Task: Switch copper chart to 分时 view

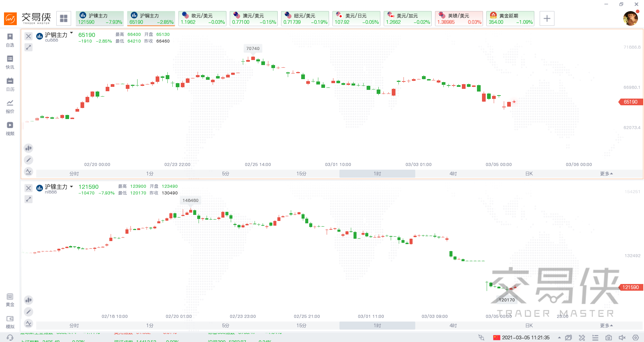Action: point(74,174)
